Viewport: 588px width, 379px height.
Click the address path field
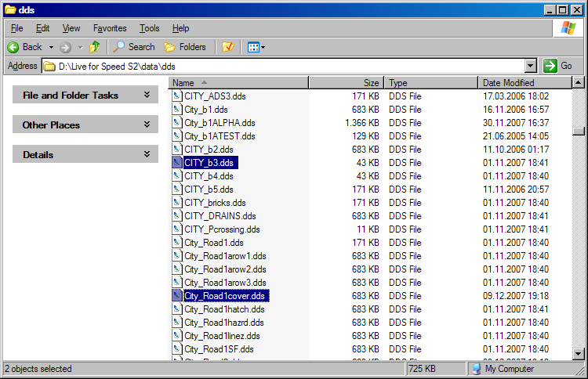tap(283, 67)
